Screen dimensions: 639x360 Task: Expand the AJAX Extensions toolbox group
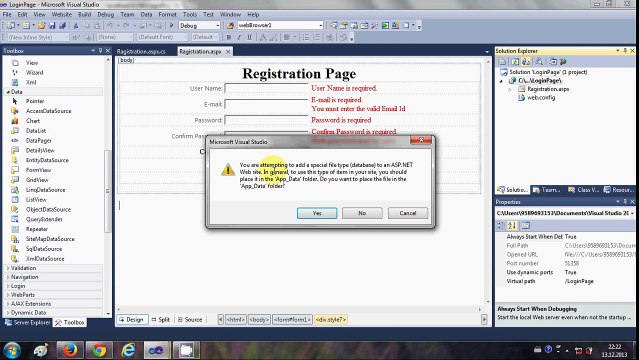(8, 304)
